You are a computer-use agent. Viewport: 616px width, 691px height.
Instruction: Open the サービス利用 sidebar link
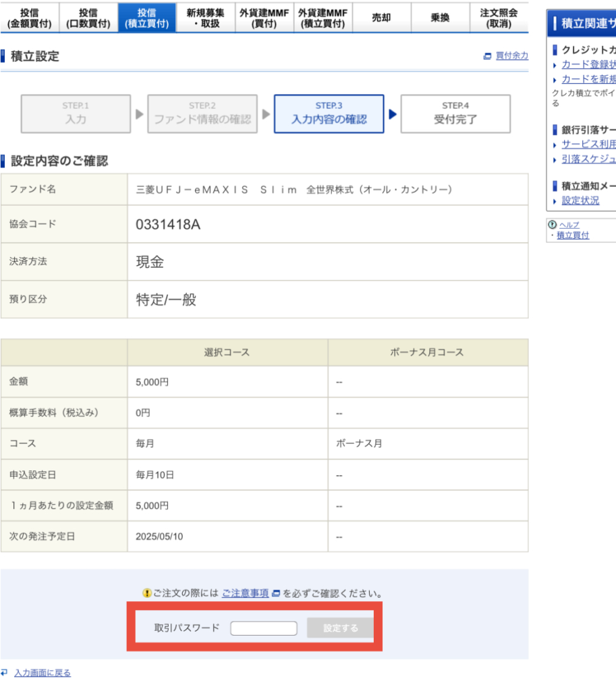tap(589, 144)
